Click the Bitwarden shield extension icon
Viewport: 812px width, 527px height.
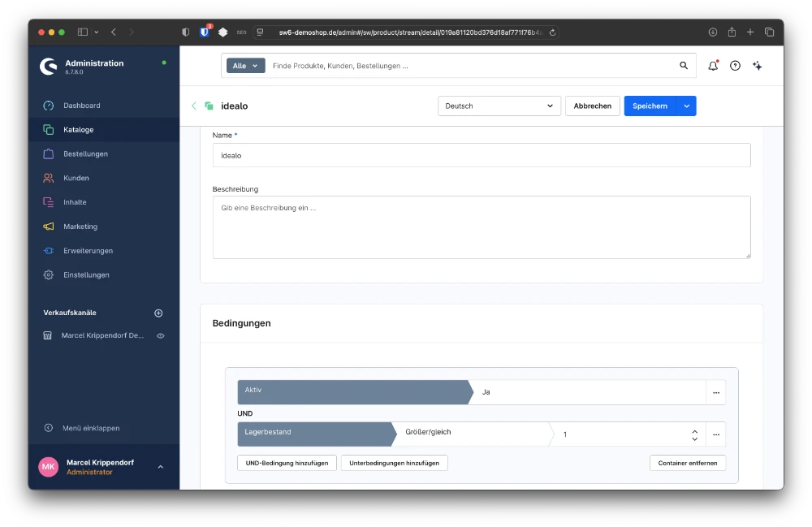click(x=205, y=32)
